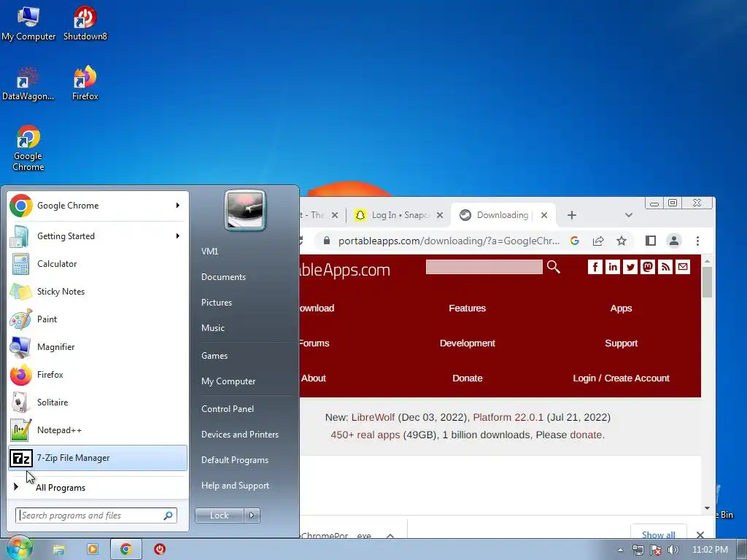The image size is (747, 560).
Task: Expand the Google Chrome jump list arrow
Action: (x=178, y=205)
